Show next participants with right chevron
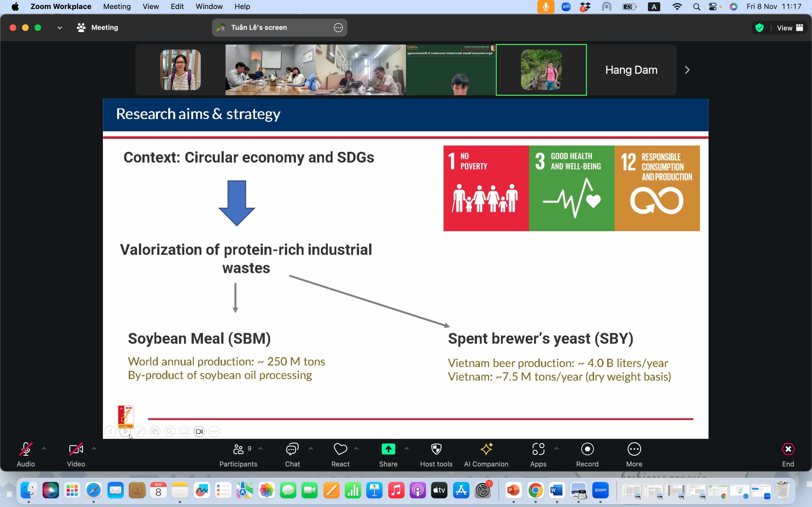Image resolution: width=812 pixels, height=507 pixels. [x=687, y=70]
